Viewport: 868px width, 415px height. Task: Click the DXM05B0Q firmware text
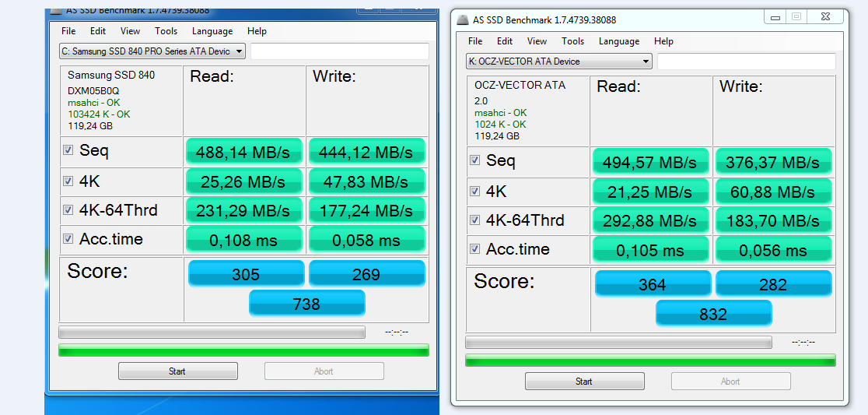(93, 91)
